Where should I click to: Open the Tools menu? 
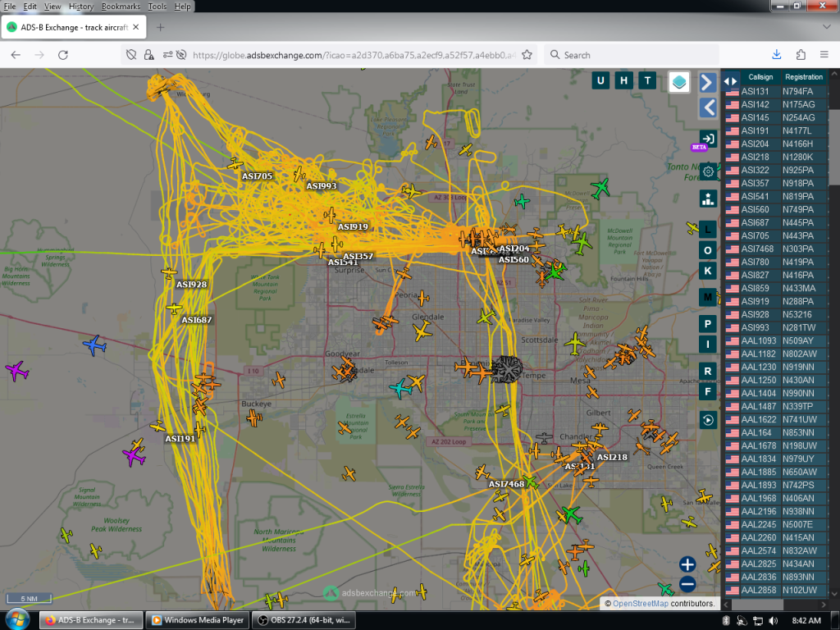(x=157, y=7)
